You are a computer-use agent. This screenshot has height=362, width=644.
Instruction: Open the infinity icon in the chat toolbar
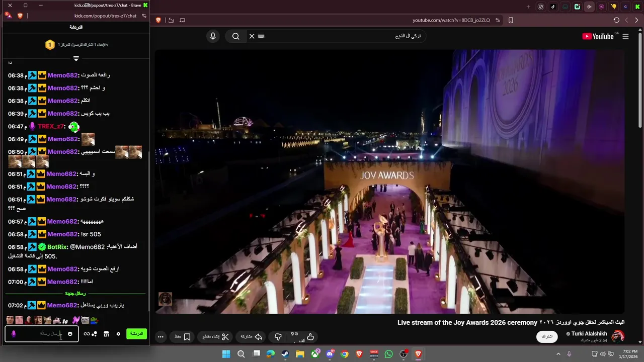pos(87,334)
